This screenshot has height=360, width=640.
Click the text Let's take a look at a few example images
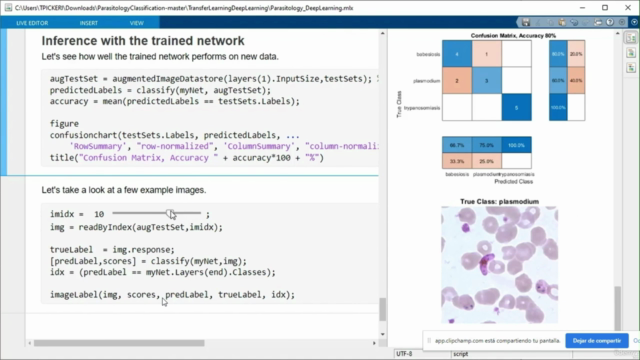tap(124, 190)
